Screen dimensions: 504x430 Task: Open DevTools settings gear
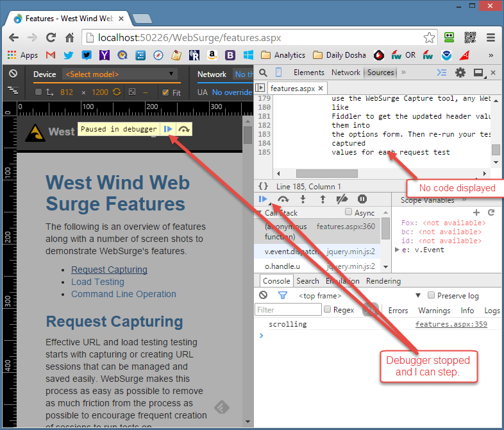tap(460, 73)
